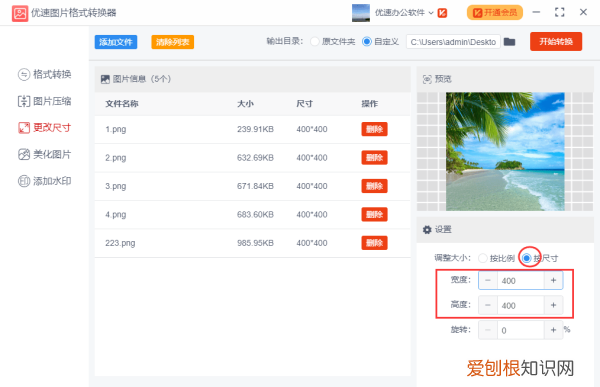Select the 1.png file name
The width and height of the screenshot is (600, 387).
tap(116, 129)
